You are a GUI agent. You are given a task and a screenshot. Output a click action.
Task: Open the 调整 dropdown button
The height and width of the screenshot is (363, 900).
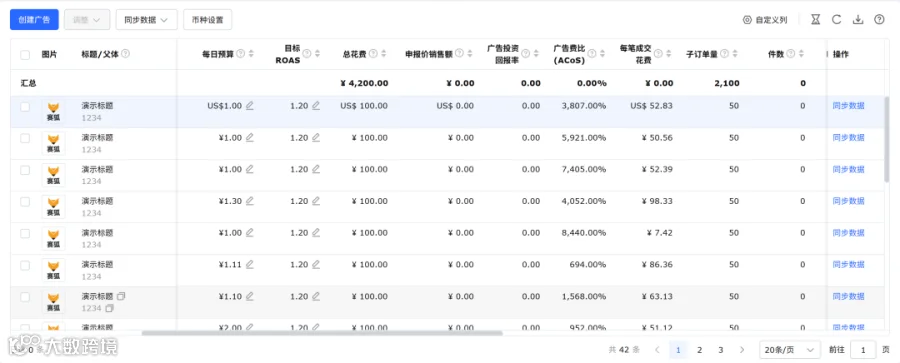point(87,20)
